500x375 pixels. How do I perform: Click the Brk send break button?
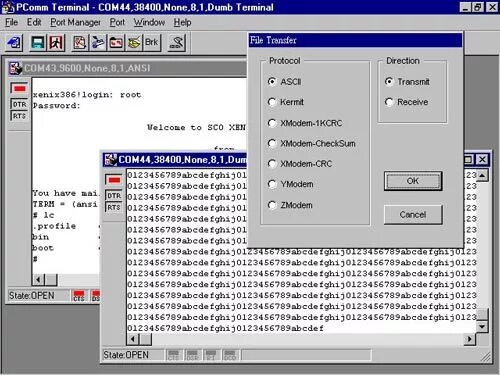pyautogui.click(x=152, y=43)
